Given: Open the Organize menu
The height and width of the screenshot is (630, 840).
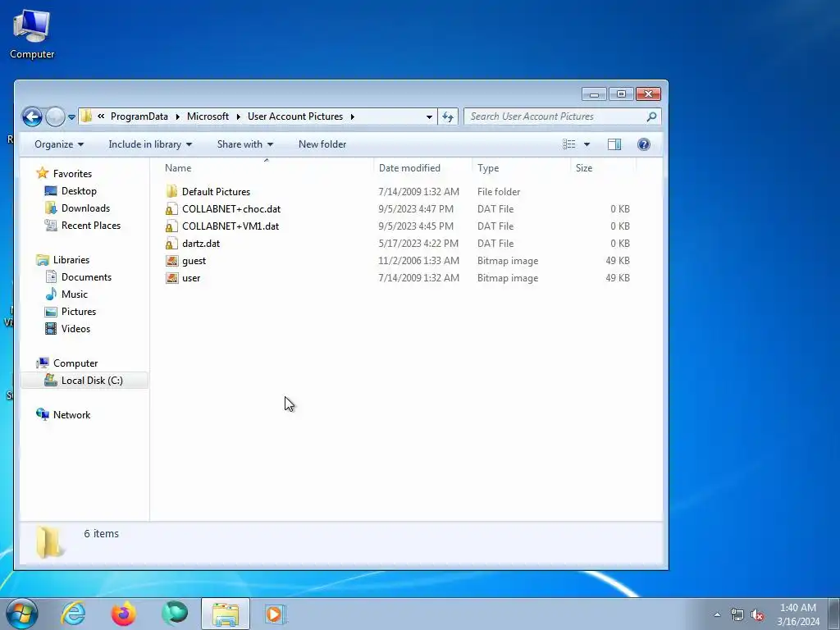Looking at the screenshot, I should point(59,144).
